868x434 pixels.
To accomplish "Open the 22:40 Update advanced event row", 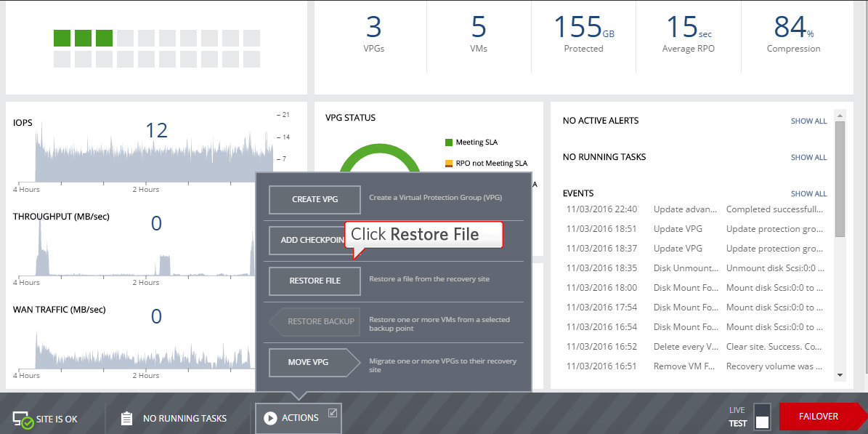I will (695, 209).
